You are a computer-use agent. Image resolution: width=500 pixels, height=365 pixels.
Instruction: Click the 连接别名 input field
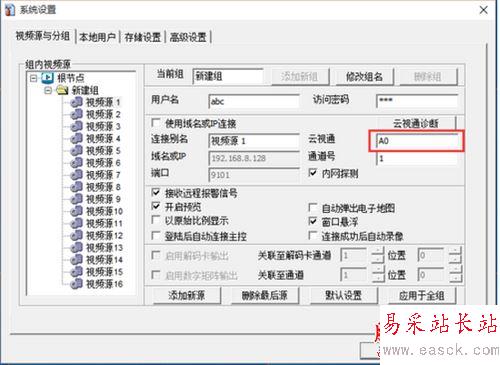click(254, 141)
